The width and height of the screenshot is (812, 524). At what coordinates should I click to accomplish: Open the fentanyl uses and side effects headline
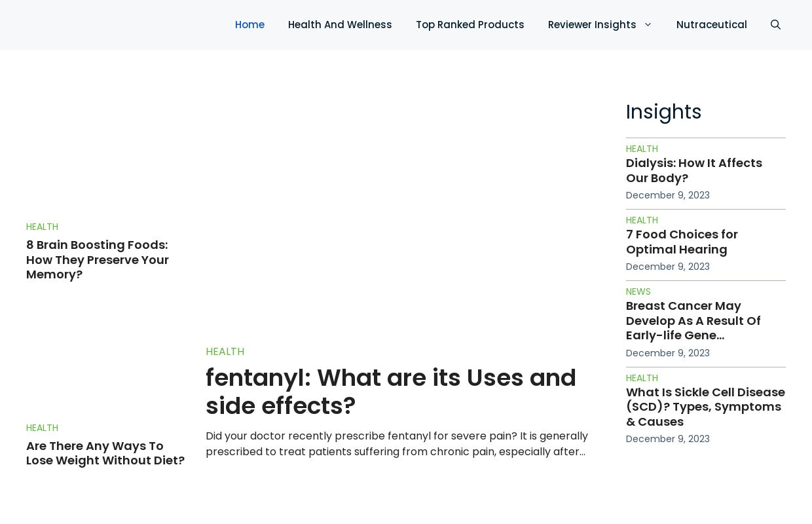(390, 392)
